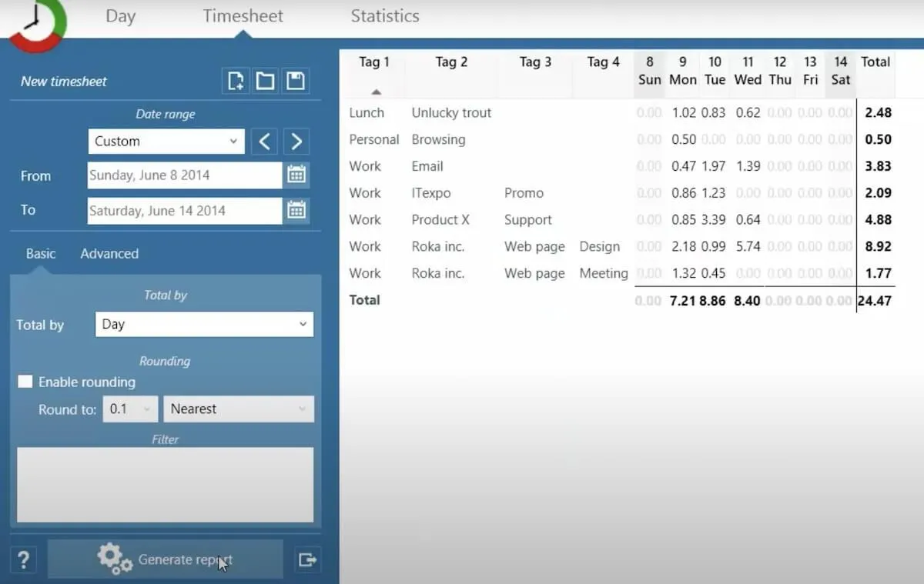Switch to the Day tab

pos(120,16)
